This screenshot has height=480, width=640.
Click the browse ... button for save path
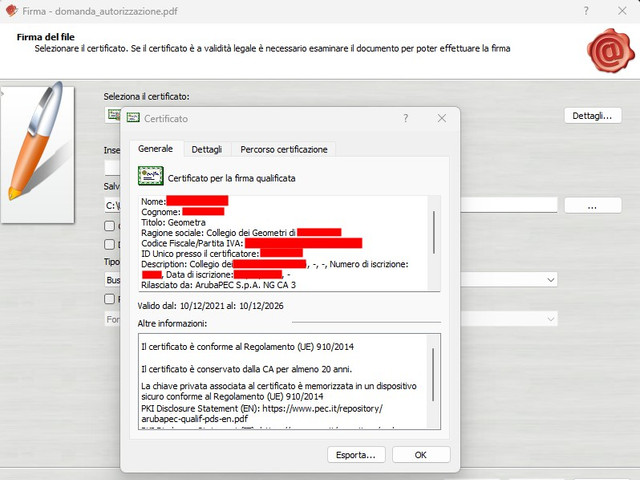(593, 206)
